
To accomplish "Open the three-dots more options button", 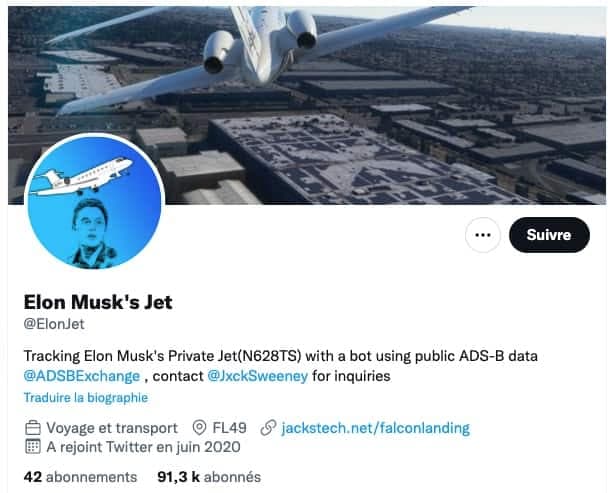I will (483, 235).
